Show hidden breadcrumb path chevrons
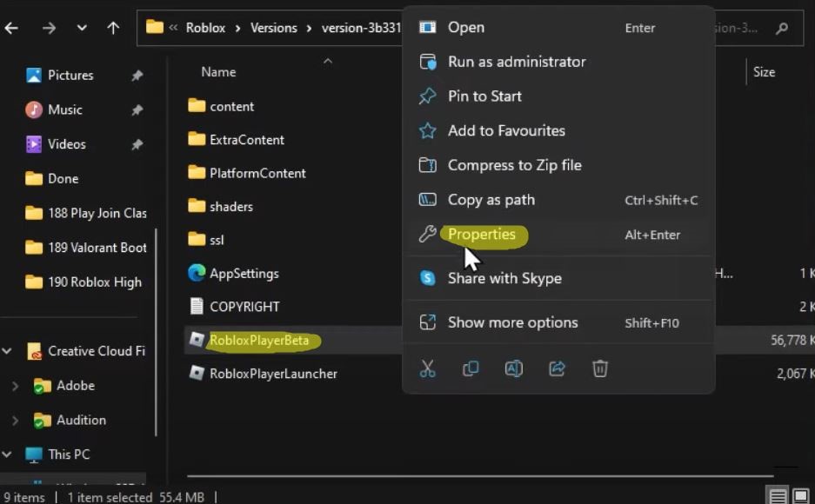Viewport: 815px width, 504px height. (x=173, y=28)
